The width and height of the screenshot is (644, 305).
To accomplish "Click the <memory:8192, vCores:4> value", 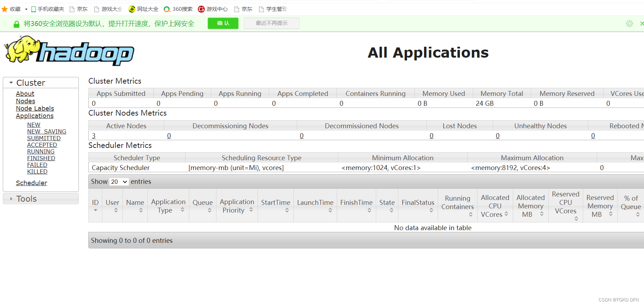I will pyautogui.click(x=510, y=168).
